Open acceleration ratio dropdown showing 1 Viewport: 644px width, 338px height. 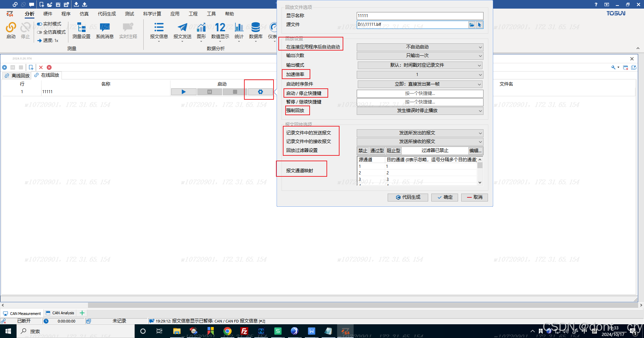420,75
